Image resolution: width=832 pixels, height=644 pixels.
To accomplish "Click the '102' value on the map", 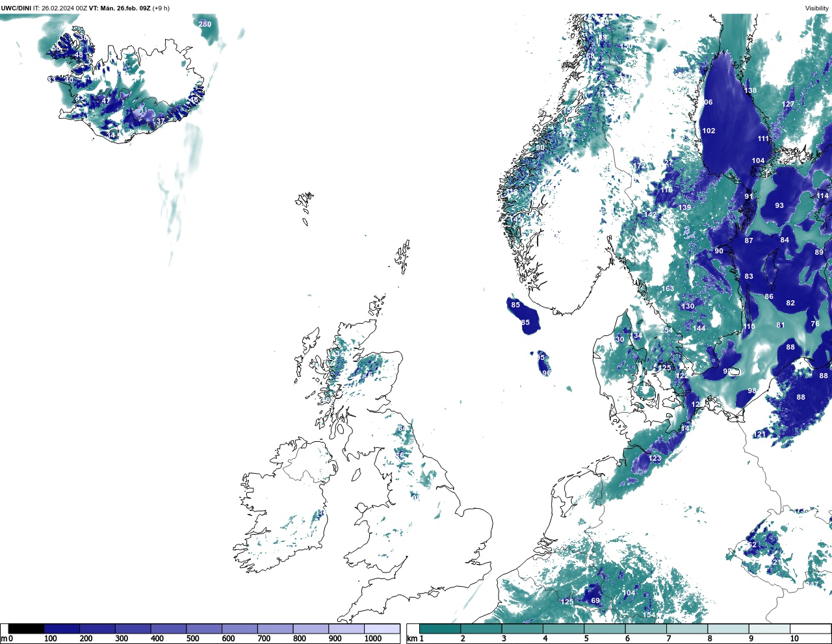I will 708,131.
